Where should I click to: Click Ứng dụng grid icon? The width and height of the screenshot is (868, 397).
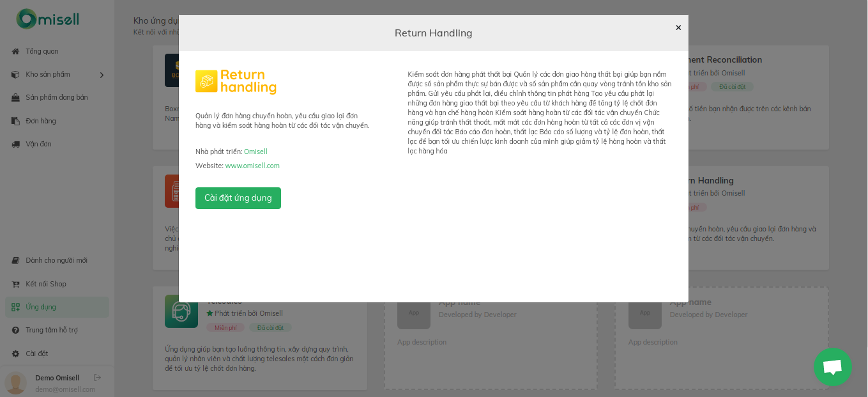click(15, 307)
